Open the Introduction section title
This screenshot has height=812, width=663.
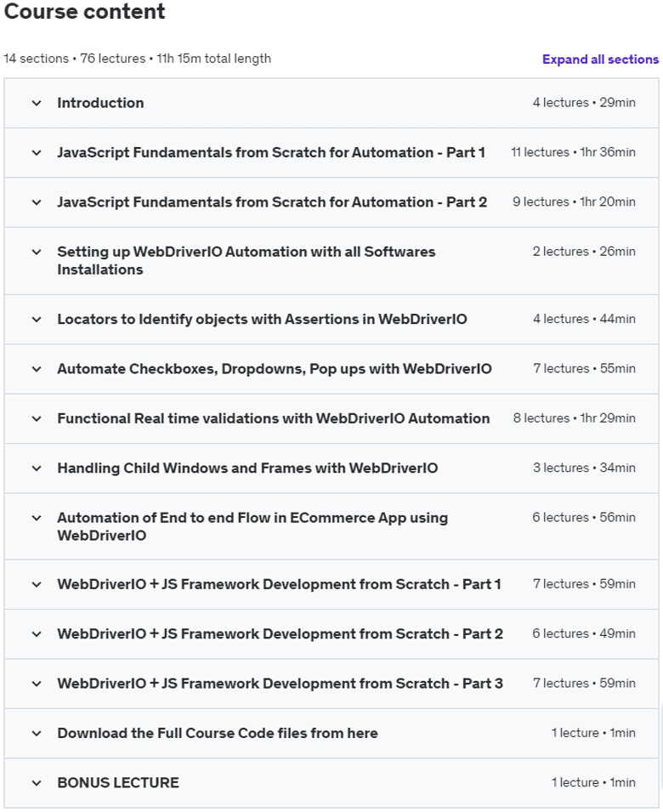[100, 103]
